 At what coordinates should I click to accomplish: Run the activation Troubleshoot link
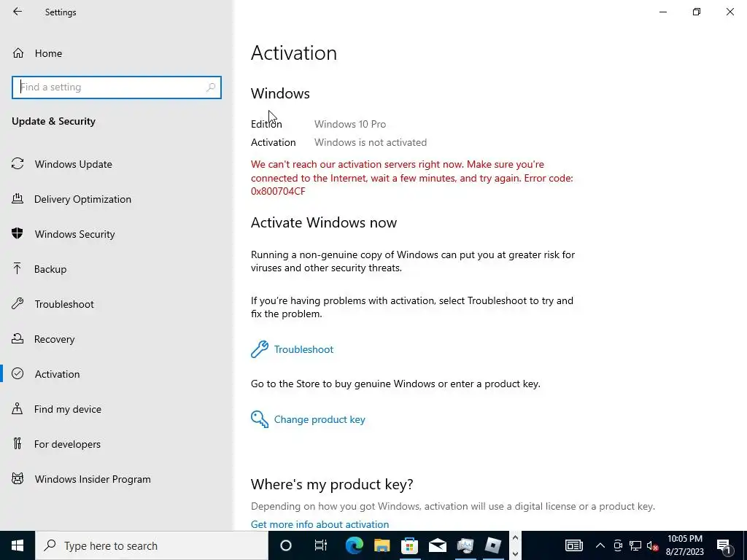[303, 349]
